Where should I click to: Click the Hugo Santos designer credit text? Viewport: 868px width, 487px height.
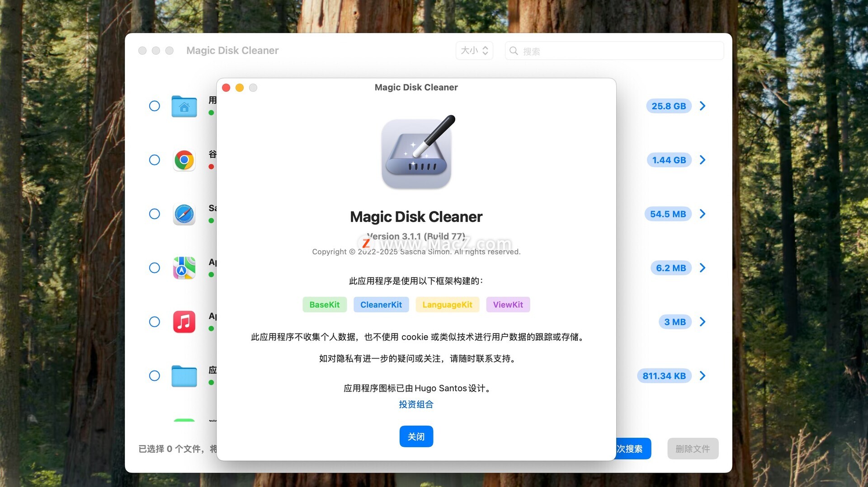tap(417, 389)
